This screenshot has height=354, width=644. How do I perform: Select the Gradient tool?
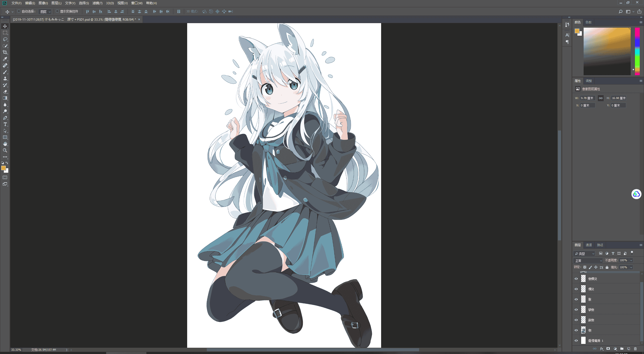pos(5,98)
